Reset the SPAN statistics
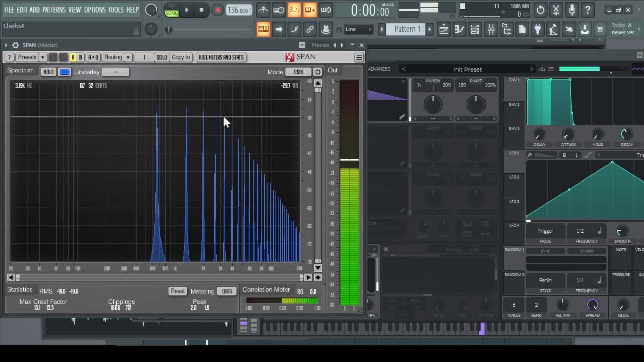The image size is (644, 362). coord(177,291)
